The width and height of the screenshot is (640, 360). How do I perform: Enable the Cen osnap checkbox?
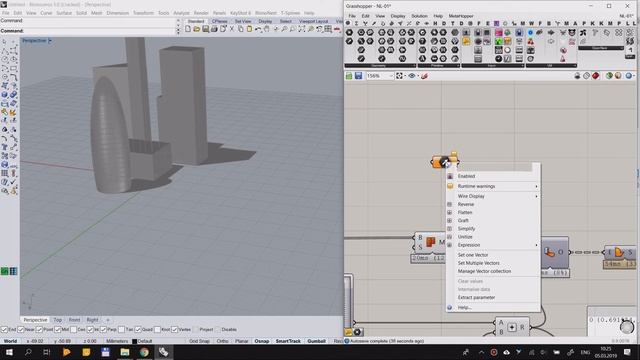73,330
